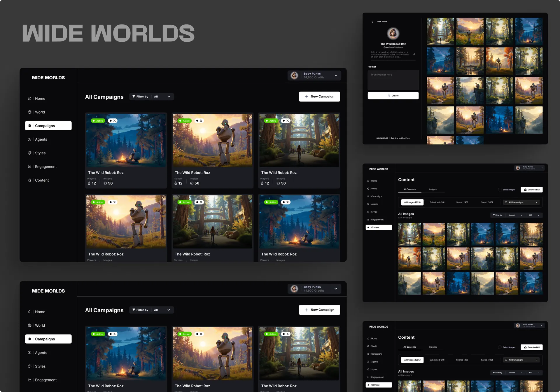Open the All Campaigns search dropdown in Content

pos(521,202)
